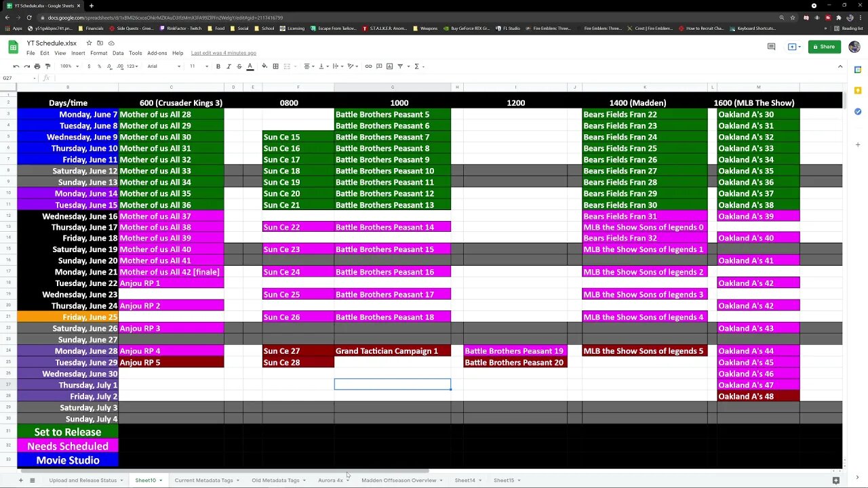The width and height of the screenshot is (868, 488).
Task: Click the green Share button
Action: 825,47
